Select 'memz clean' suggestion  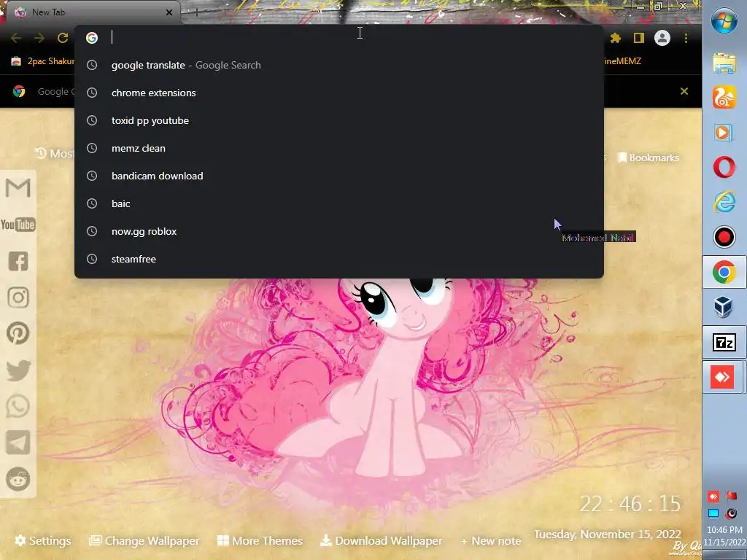pyautogui.click(x=339, y=148)
